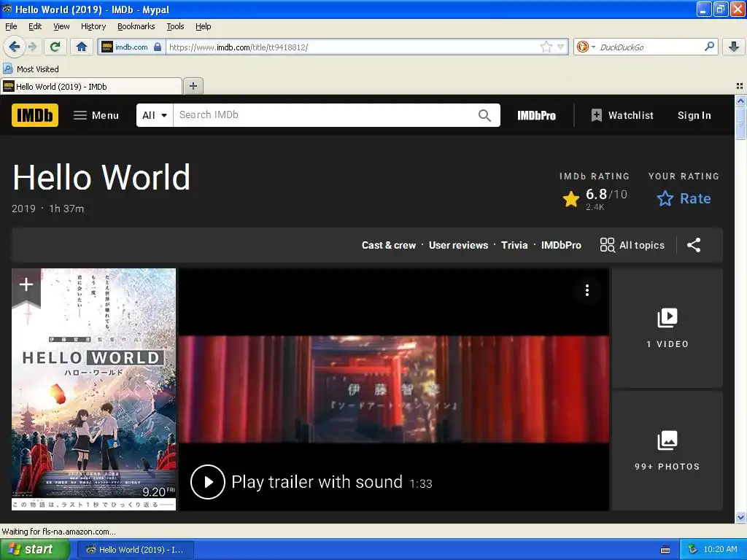747x560 pixels.
Task: Open a new tab with the plus button
Action: (x=193, y=86)
